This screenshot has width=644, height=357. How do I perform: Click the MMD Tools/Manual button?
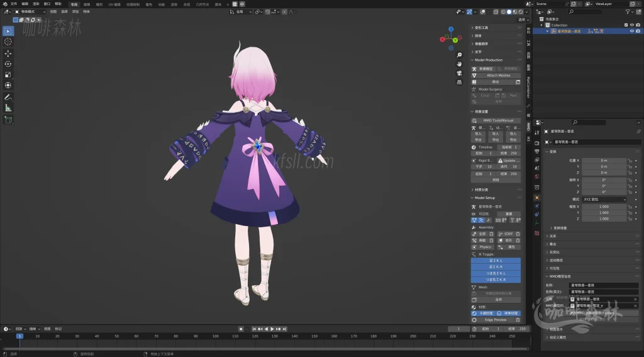pyautogui.click(x=496, y=120)
